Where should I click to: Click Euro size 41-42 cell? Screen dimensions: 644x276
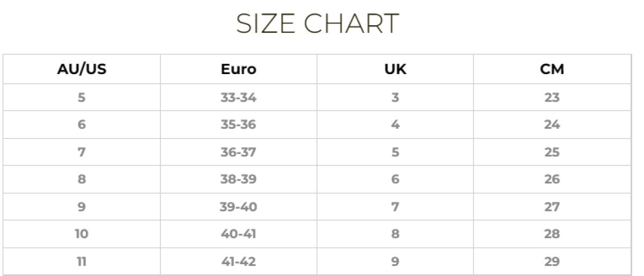[238, 262]
